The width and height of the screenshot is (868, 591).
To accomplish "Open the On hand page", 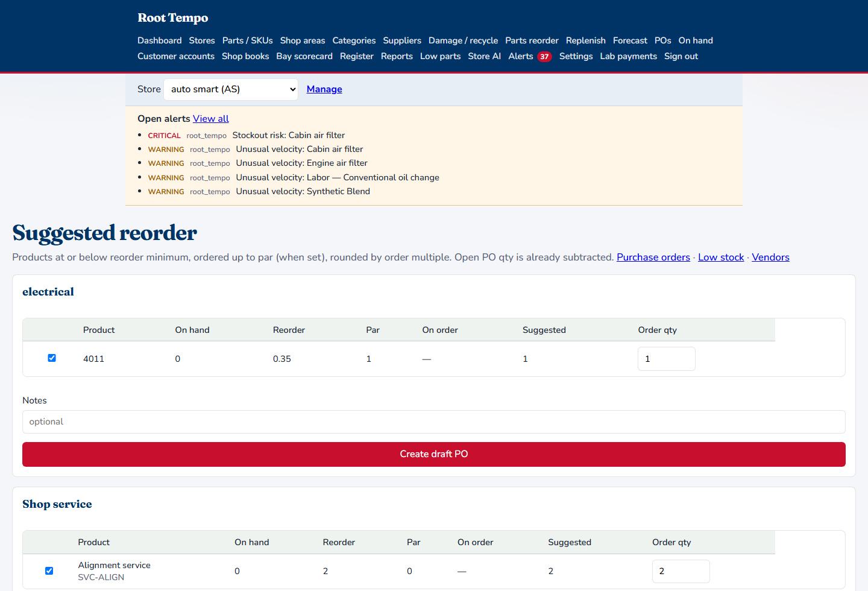I will pyautogui.click(x=696, y=40).
